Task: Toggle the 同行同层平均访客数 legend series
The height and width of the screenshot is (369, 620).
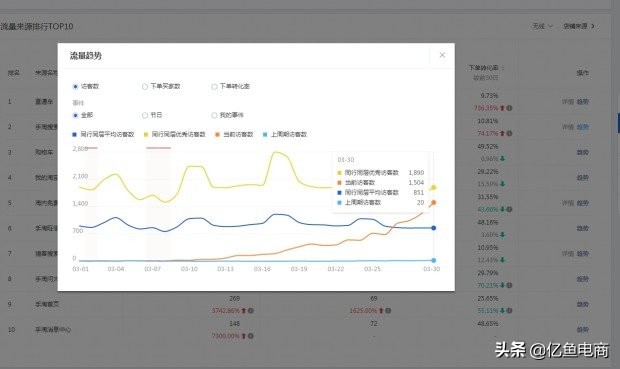Action: click(103, 134)
